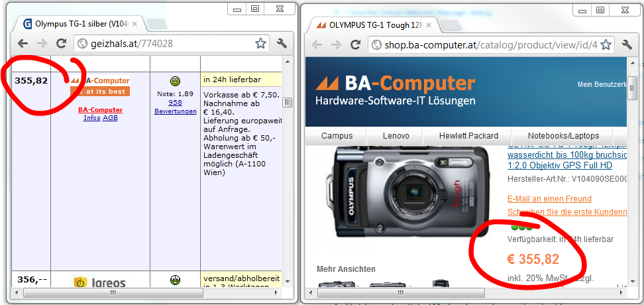
Task: Open the 958 Bewertungen ratings link
Action: 176,107
